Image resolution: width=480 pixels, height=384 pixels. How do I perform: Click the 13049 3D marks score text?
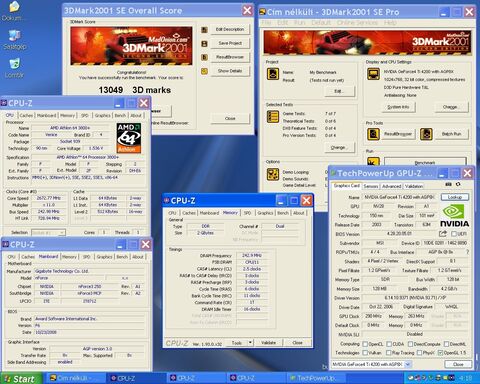click(x=135, y=90)
